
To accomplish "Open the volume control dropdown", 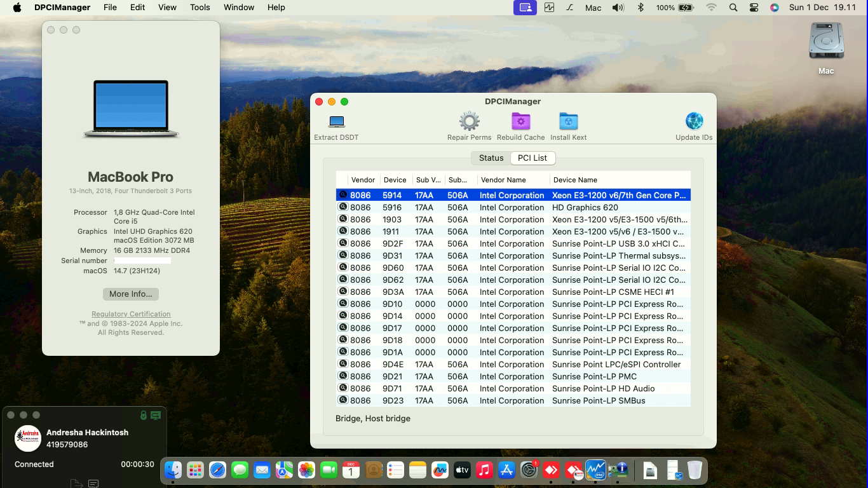I will coord(618,8).
